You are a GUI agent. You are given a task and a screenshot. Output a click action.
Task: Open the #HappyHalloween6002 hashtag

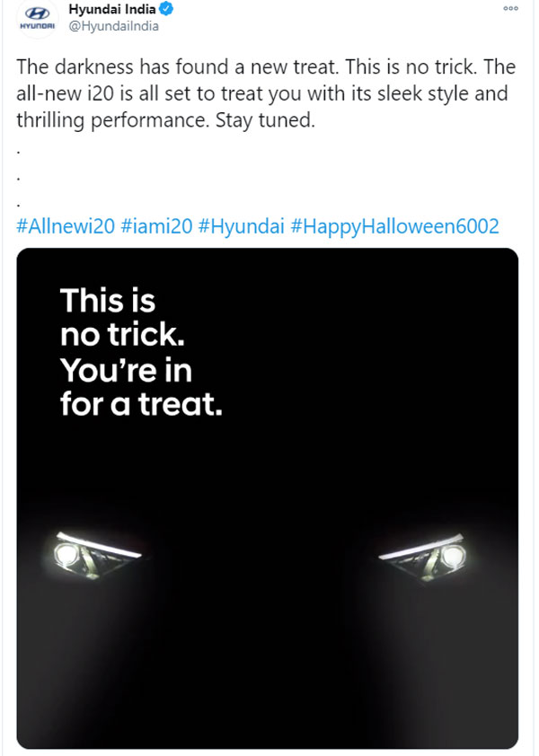(x=395, y=225)
